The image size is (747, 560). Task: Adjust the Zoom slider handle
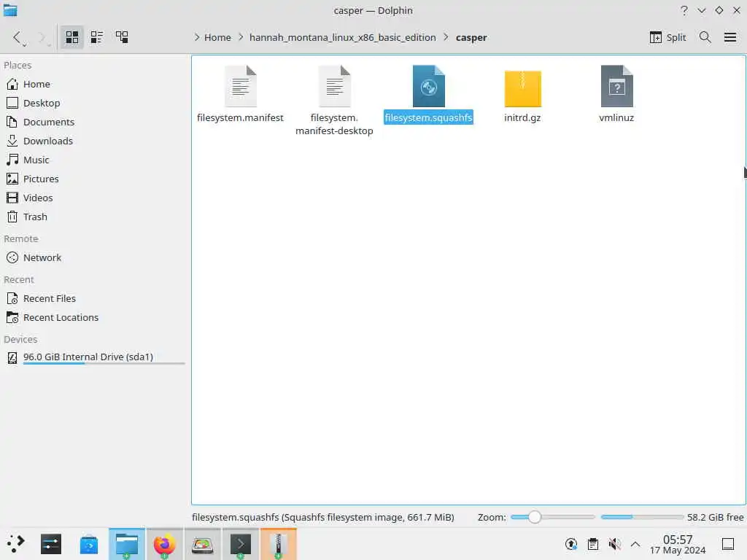coord(535,517)
